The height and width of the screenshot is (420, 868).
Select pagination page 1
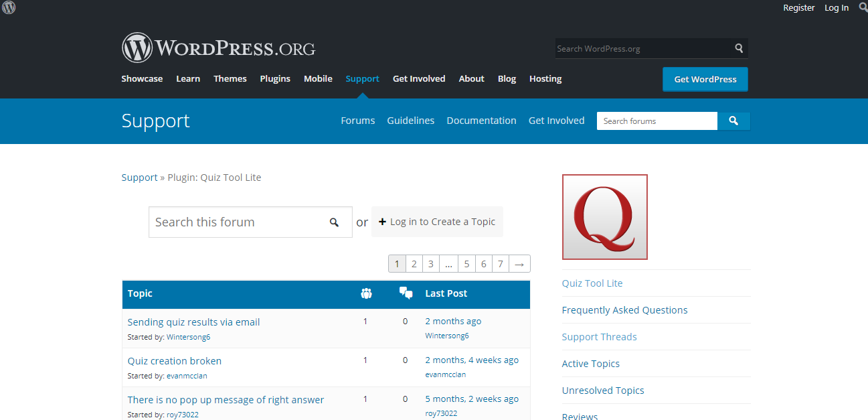tap(397, 264)
